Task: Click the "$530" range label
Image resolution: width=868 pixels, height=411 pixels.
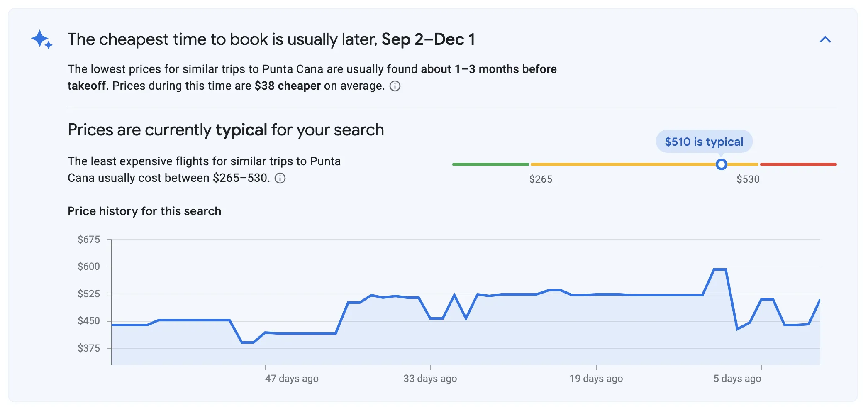Action: [x=748, y=179]
